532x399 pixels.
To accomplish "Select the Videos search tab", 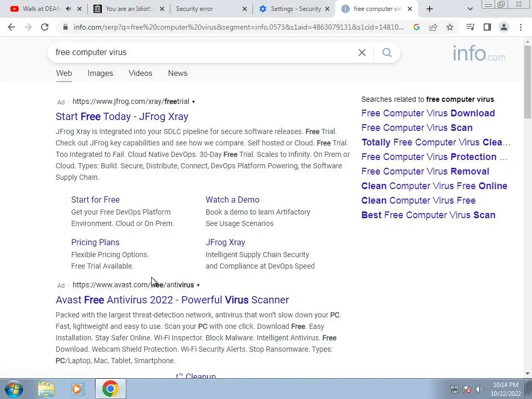I will pyautogui.click(x=140, y=73).
